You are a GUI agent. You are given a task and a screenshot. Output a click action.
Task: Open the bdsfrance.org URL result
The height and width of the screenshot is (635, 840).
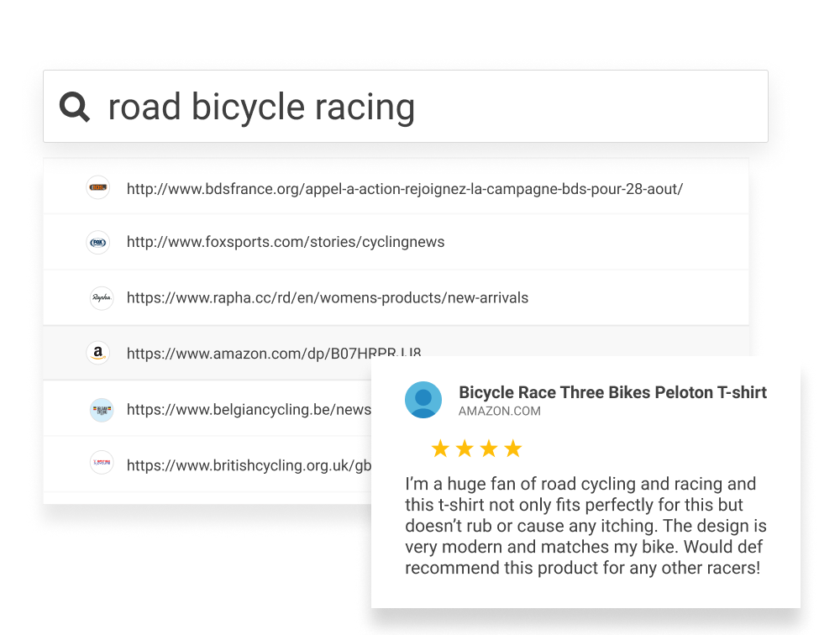coord(404,189)
